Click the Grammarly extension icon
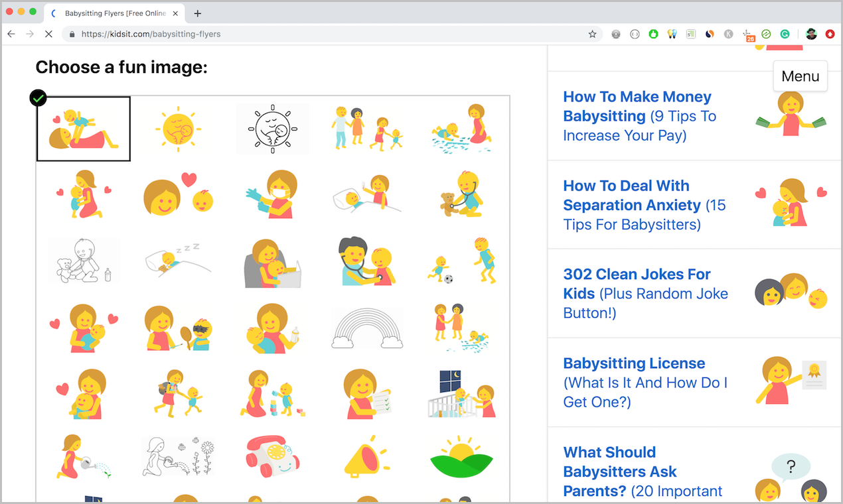Screen dimensions: 843x504 point(785,34)
